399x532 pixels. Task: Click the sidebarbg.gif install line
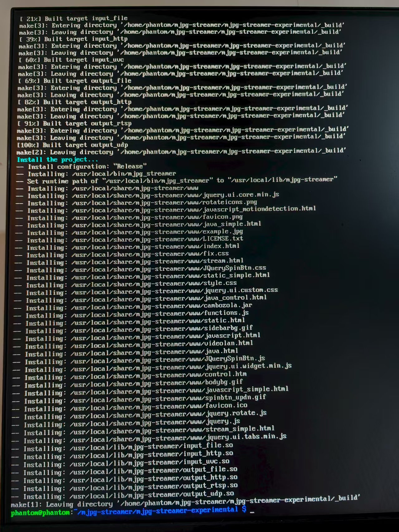[x=133, y=329]
